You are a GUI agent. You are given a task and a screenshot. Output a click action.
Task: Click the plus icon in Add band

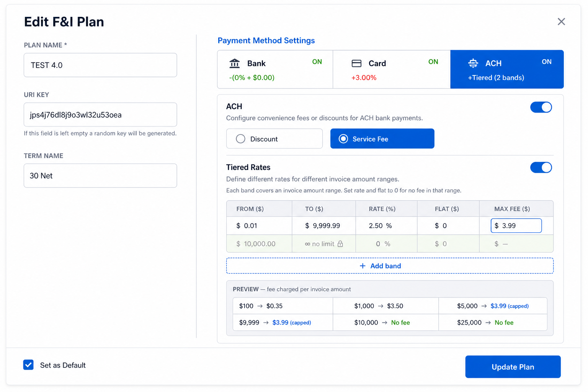pyautogui.click(x=363, y=266)
